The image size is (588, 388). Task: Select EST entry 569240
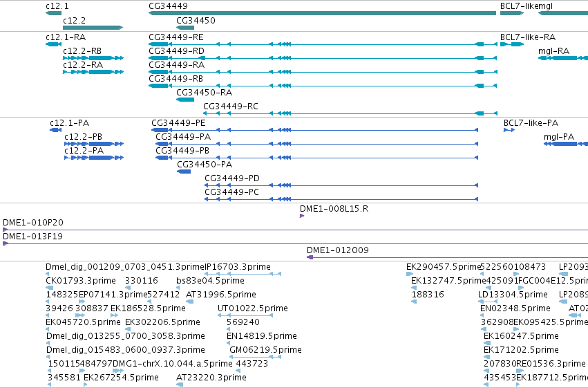pyautogui.click(x=243, y=323)
